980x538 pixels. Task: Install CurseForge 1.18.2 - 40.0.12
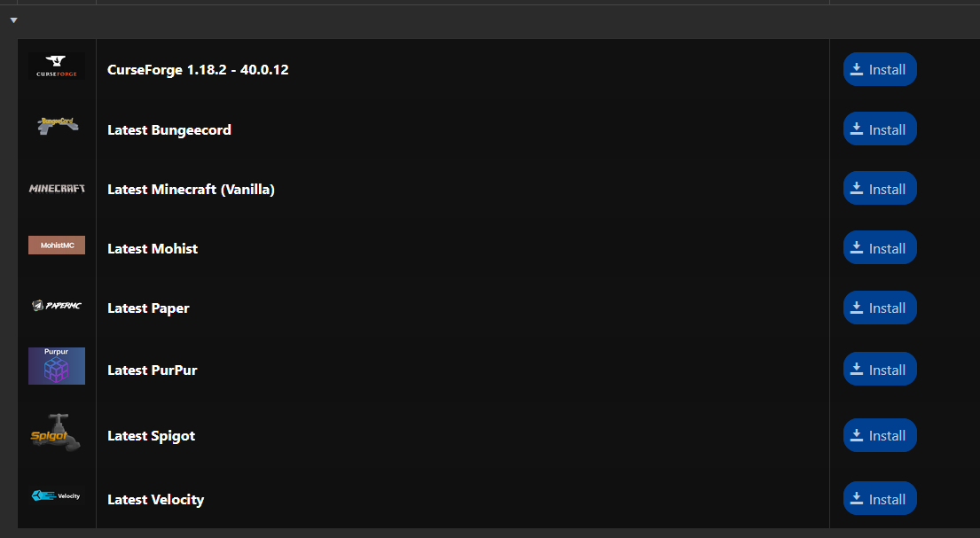[x=880, y=69]
